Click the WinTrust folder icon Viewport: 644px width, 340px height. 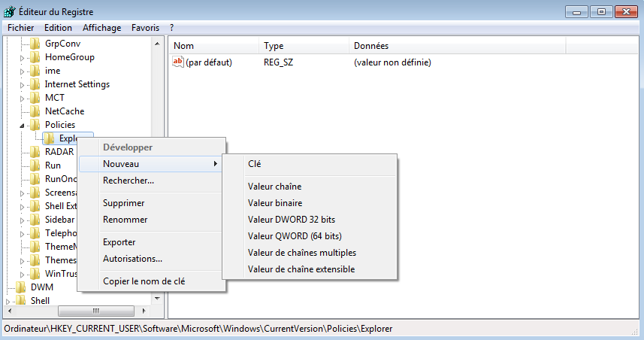click(35, 273)
